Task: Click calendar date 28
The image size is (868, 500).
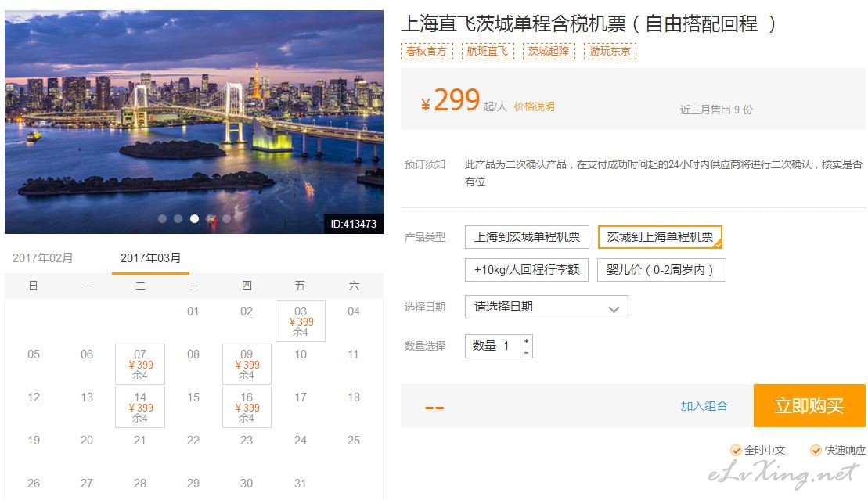Action: tap(140, 484)
